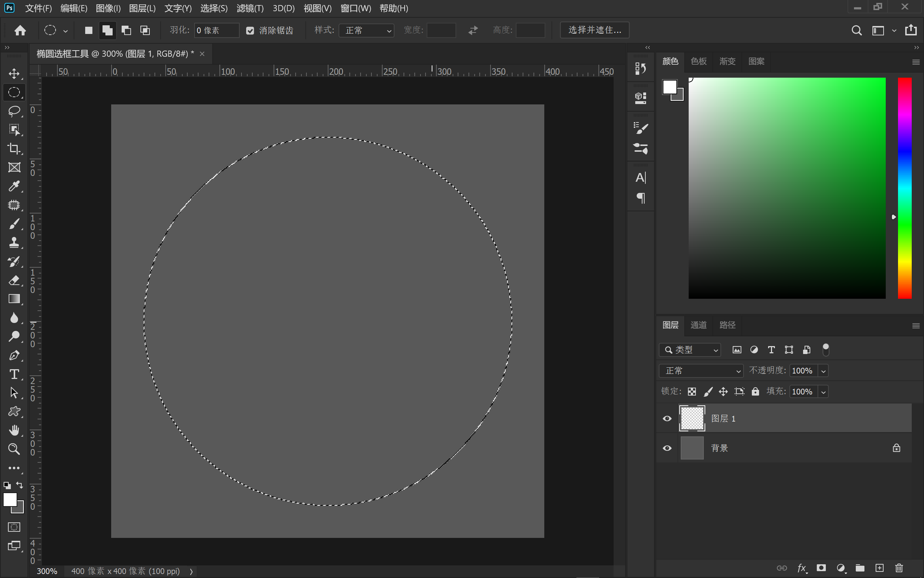Open the Color panel flyout menu
This screenshot has width=924, height=578.
pos(916,61)
